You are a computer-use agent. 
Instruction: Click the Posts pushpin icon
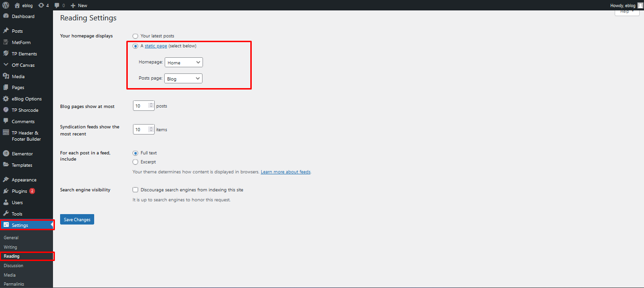[x=6, y=31]
